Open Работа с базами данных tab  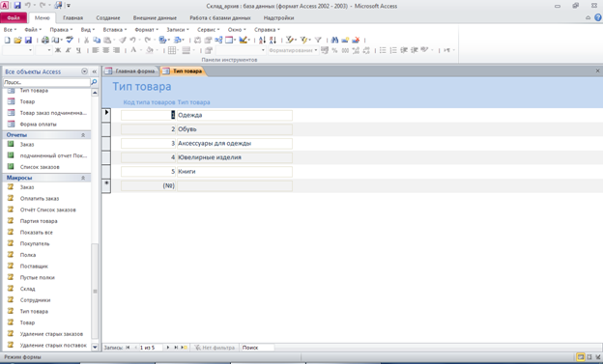pos(220,17)
